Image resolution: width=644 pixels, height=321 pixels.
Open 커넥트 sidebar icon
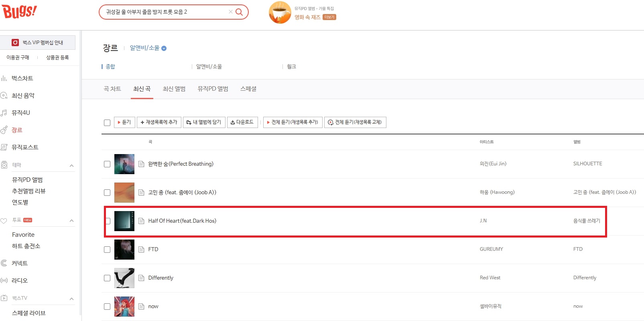pos(4,263)
